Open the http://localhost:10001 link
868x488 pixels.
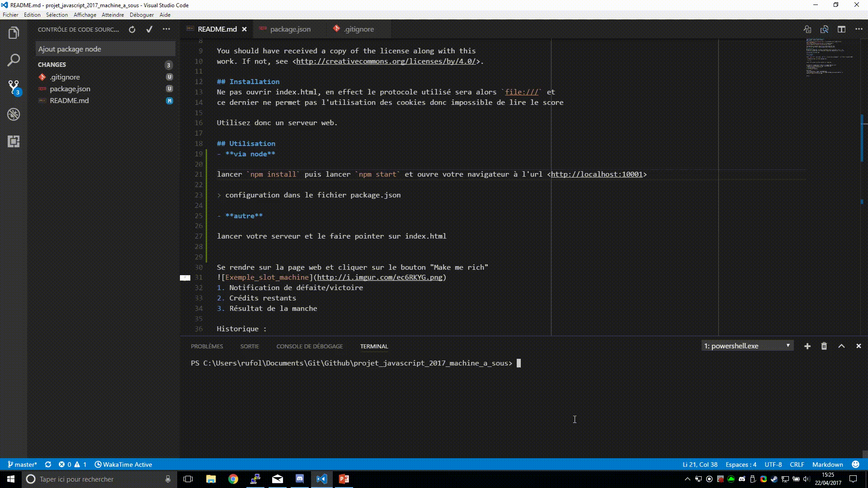[x=597, y=174]
